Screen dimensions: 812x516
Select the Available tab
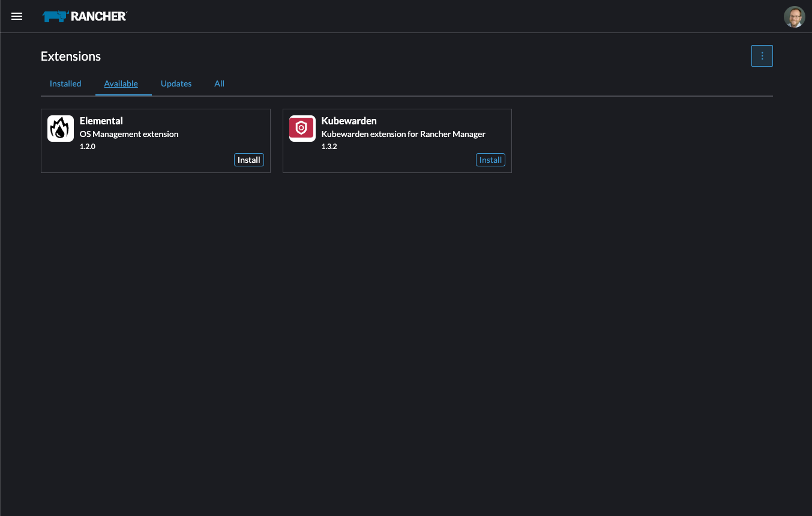pos(121,83)
